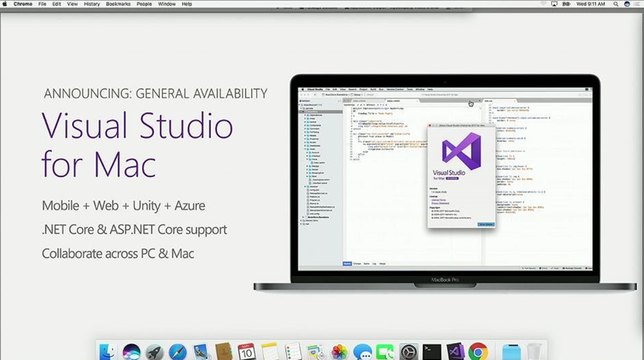
Task: Open the Window menu
Action: [x=167, y=4]
